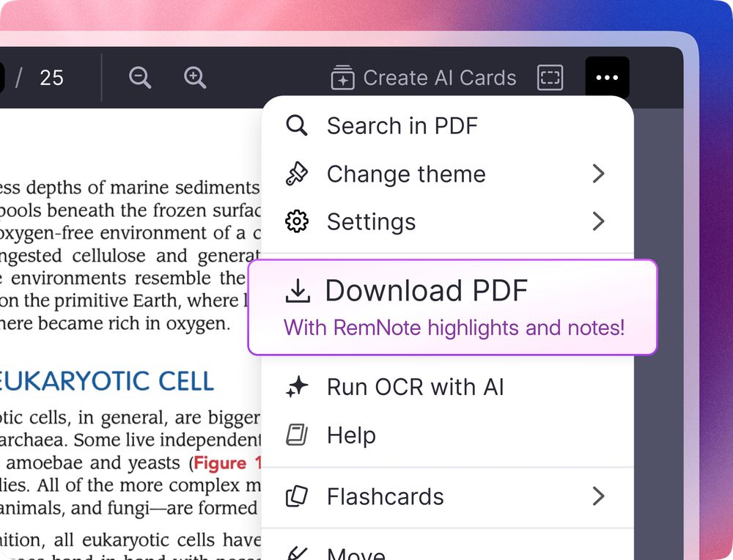Image resolution: width=733 pixels, height=560 pixels.
Task: Click the EUKARYOTIC CELL heading
Action: click(107, 381)
